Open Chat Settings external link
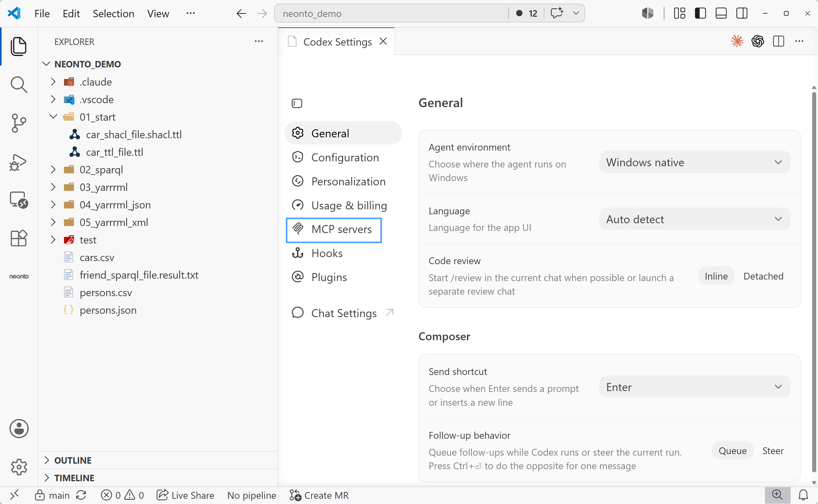The height and width of the screenshot is (504, 818). coord(344,313)
